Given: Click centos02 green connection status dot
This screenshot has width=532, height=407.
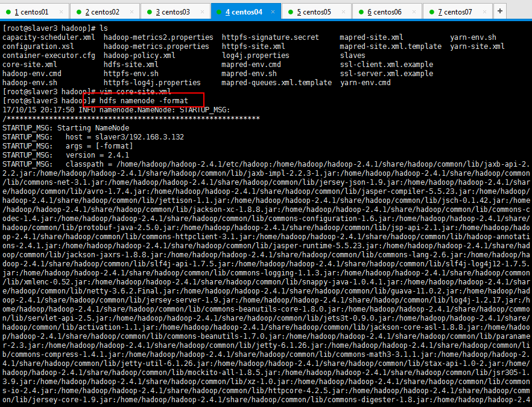Looking at the screenshot, I should point(78,12).
